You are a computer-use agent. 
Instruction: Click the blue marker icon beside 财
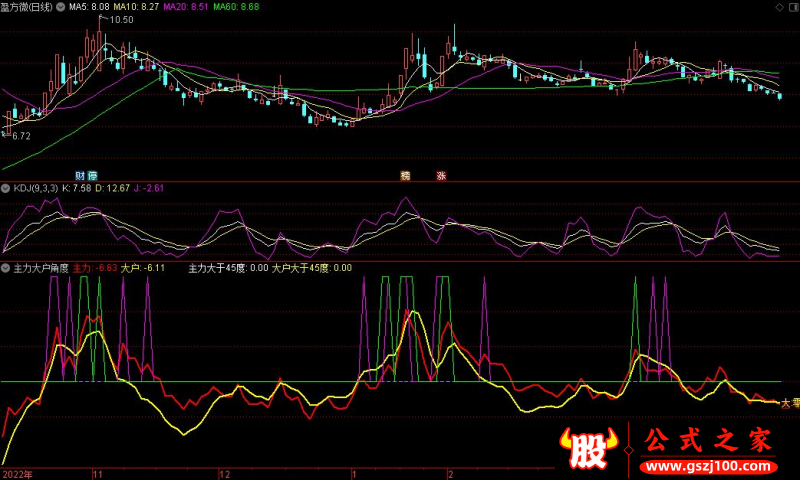(x=92, y=175)
